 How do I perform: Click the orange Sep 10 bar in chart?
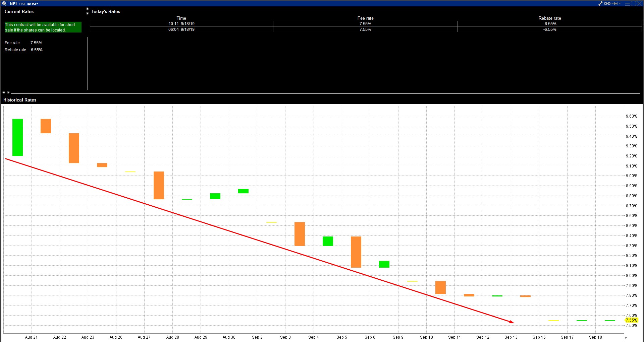pyautogui.click(x=440, y=287)
